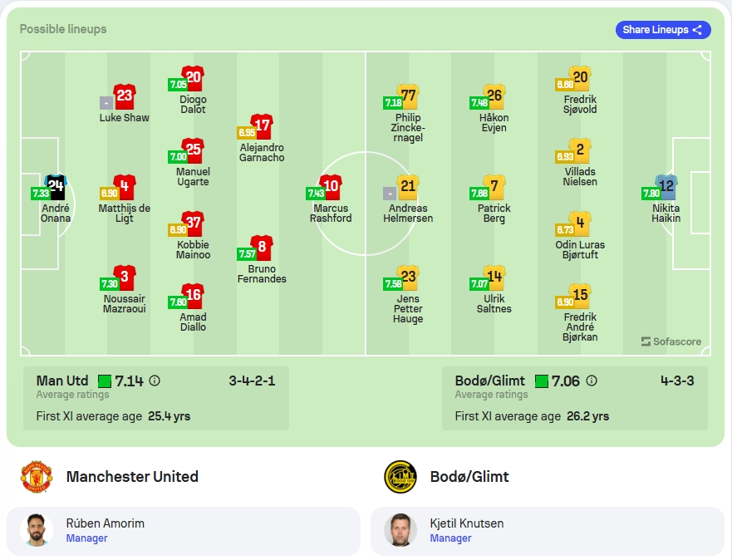Click the Sofascore watermark logo
Image resolution: width=732 pixels, height=560 pixels.
pyautogui.click(x=671, y=341)
